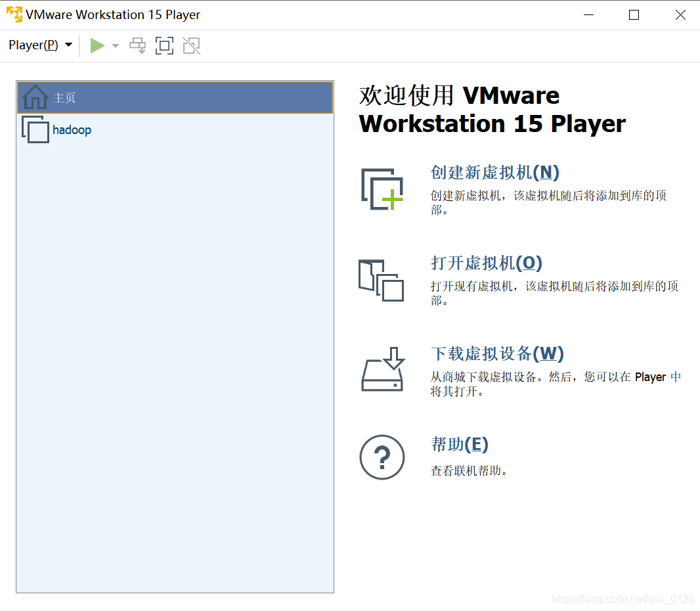
Task: Click the question mark help icon
Action: click(382, 457)
